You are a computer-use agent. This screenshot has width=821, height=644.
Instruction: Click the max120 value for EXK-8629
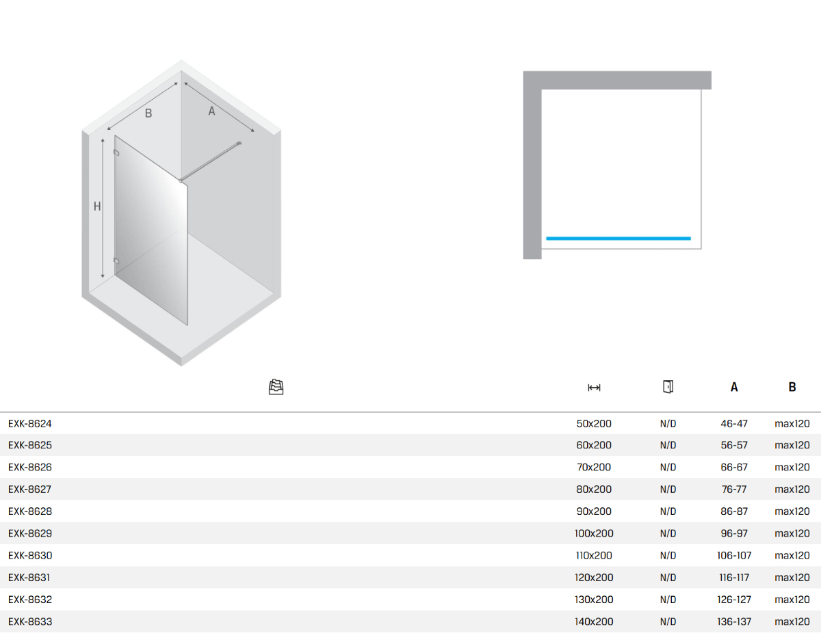792,534
